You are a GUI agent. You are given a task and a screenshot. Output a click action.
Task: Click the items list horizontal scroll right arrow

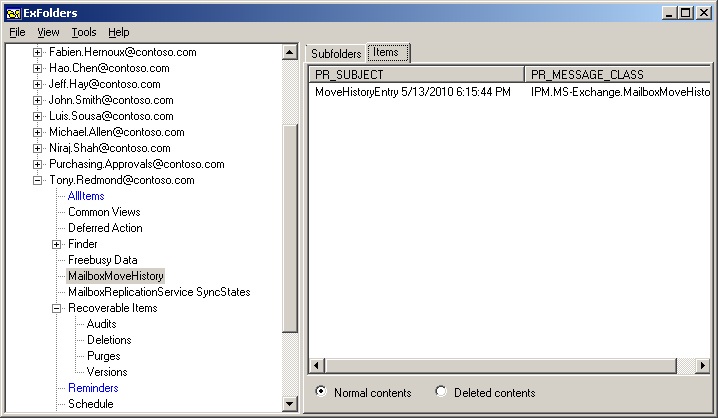click(702, 365)
